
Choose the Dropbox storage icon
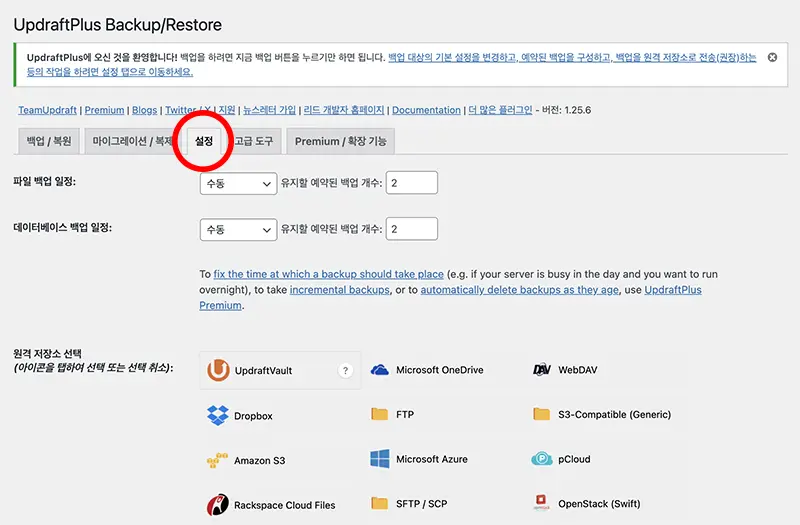(x=218, y=415)
